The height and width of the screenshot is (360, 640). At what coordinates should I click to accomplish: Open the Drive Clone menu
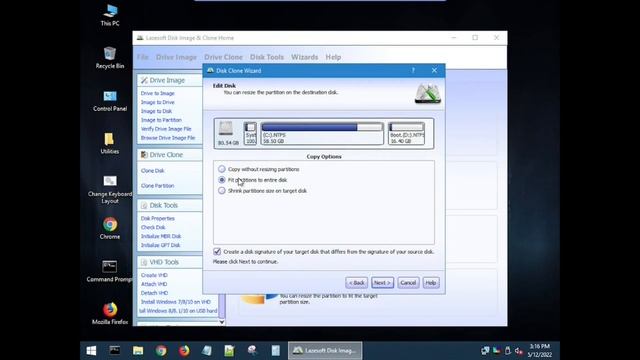tap(223, 57)
